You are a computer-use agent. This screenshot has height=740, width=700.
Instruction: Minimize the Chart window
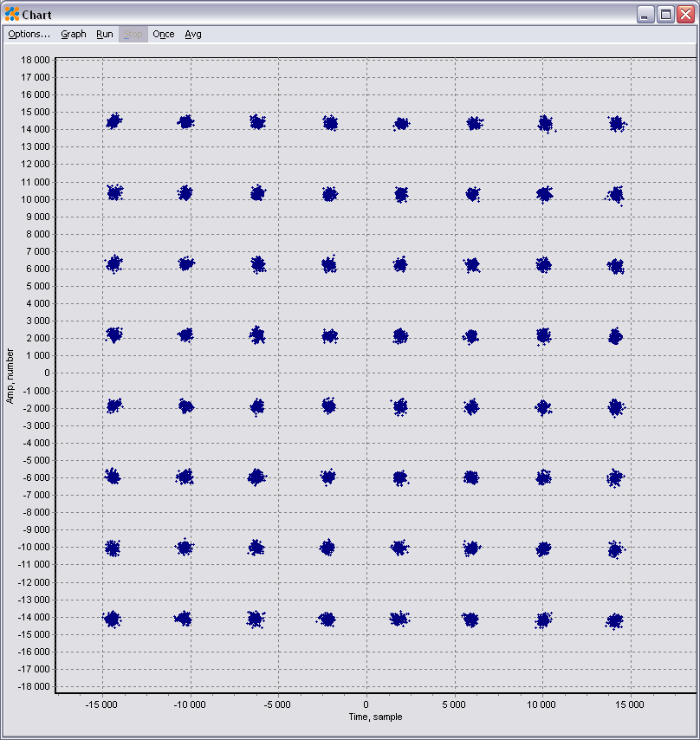coord(645,14)
